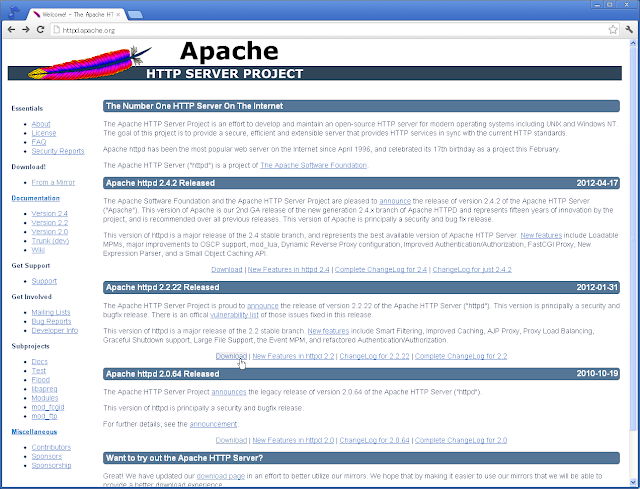
Task: Click the Apache feather logo
Action: [89, 63]
